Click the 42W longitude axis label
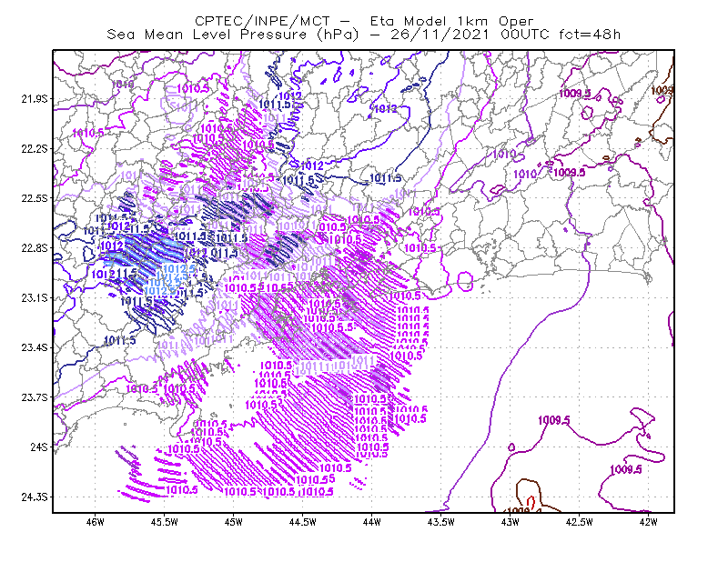The height and width of the screenshot is (562, 728). (x=649, y=522)
